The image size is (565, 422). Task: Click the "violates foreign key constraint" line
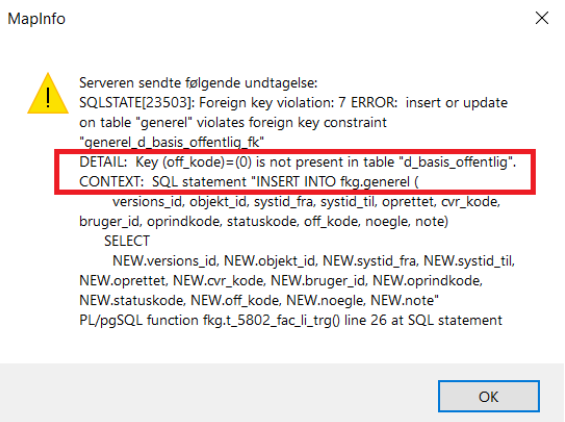click(x=233, y=123)
